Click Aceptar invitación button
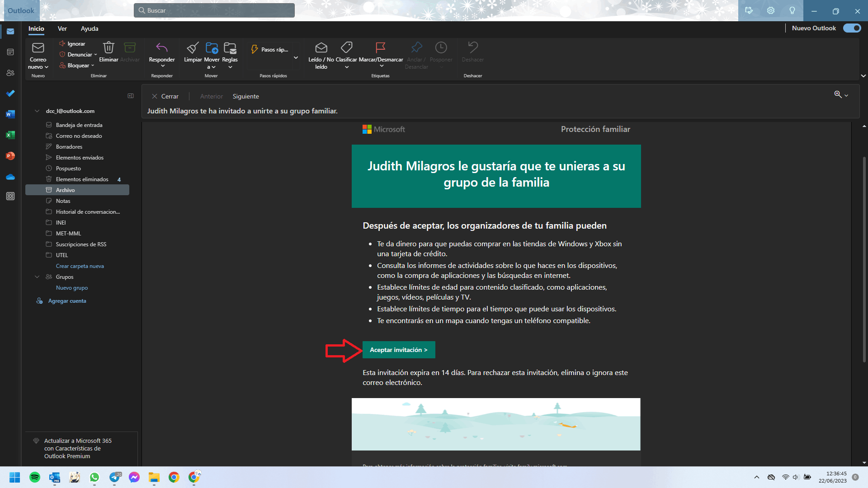 click(398, 350)
